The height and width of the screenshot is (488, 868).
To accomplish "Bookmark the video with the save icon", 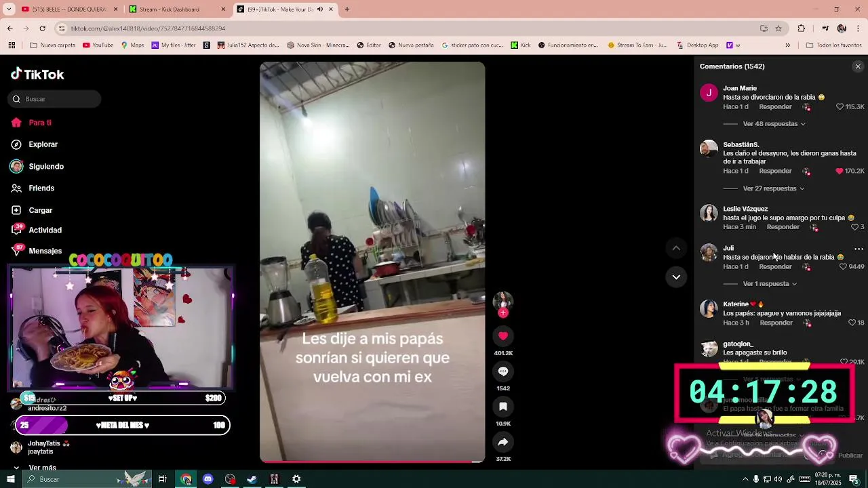I will tap(502, 406).
